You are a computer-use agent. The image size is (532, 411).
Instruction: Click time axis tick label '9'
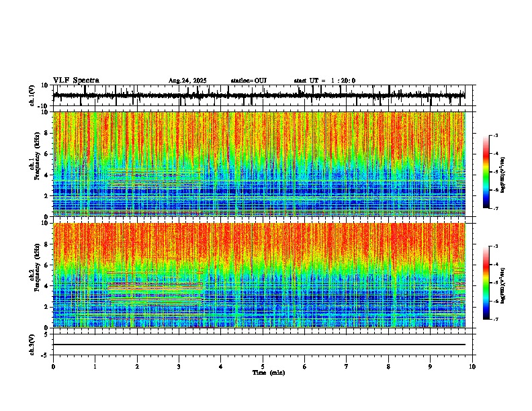(430, 367)
